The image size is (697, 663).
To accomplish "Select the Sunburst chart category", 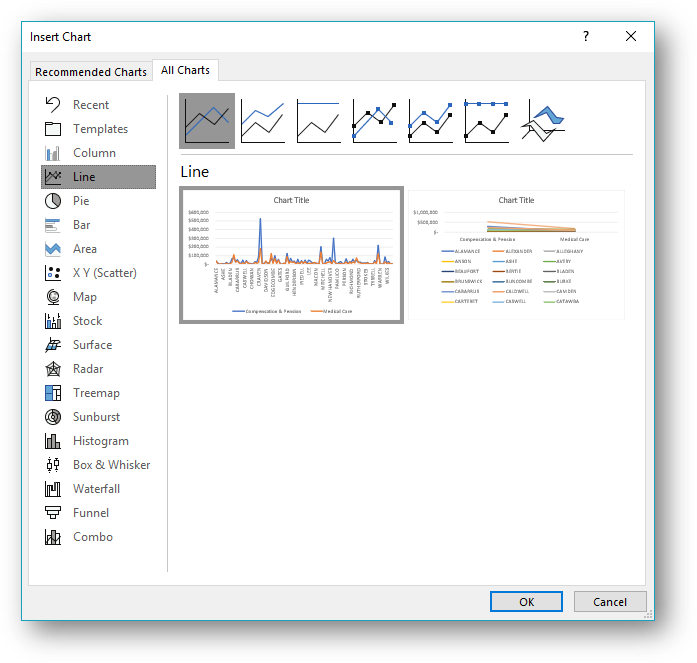I will (x=96, y=417).
